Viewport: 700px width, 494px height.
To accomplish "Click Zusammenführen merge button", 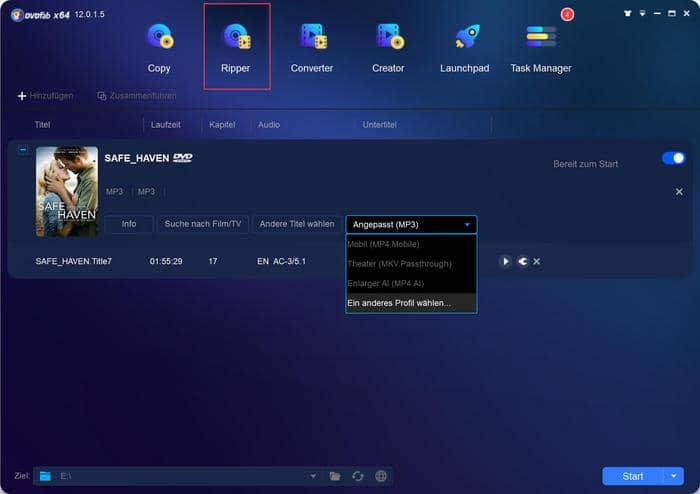I will click(x=137, y=95).
